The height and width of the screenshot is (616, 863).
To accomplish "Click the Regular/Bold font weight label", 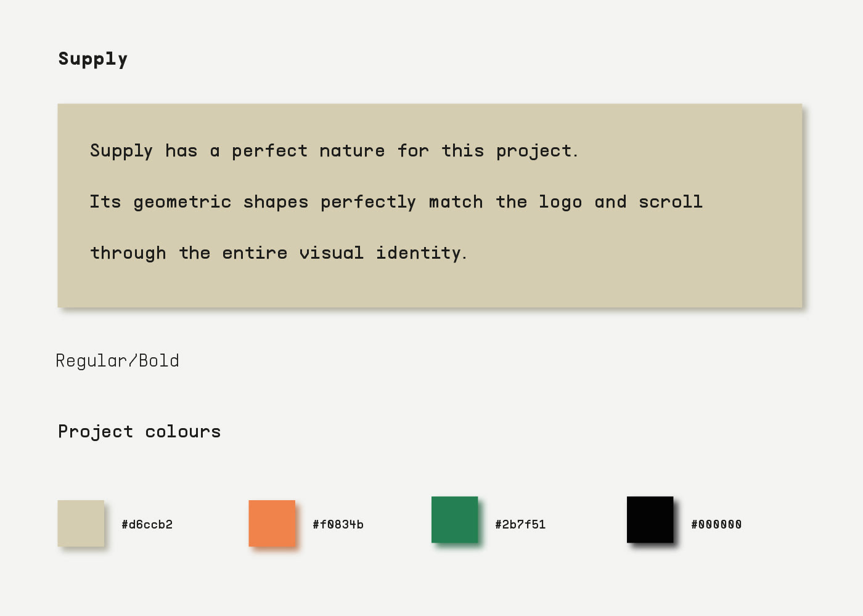I will (117, 360).
